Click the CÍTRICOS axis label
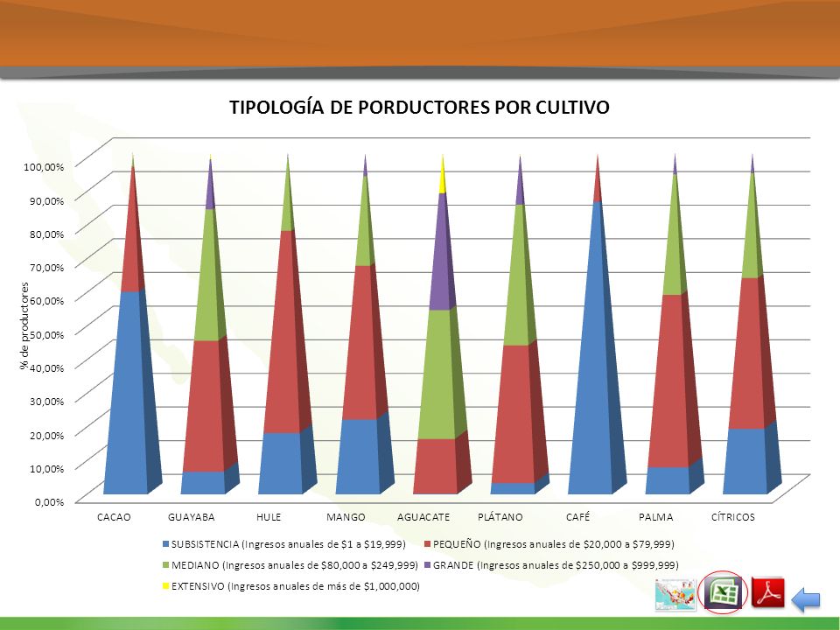This screenshot has width=840, height=630. (x=733, y=517)
